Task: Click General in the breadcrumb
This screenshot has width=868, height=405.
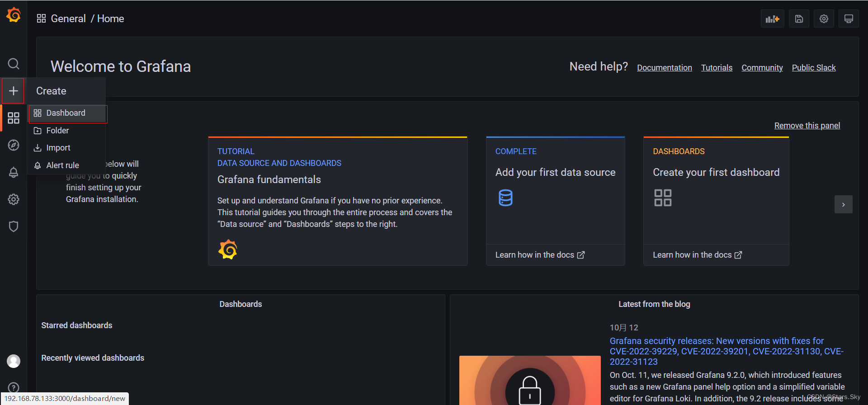Action: pos(68,19)
